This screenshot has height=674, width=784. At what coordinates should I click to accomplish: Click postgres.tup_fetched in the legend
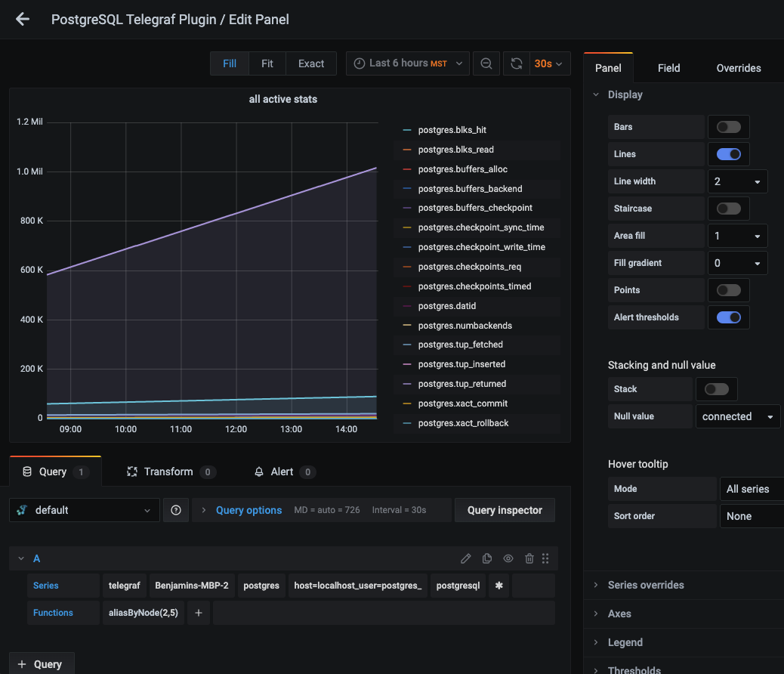[461, 345]
